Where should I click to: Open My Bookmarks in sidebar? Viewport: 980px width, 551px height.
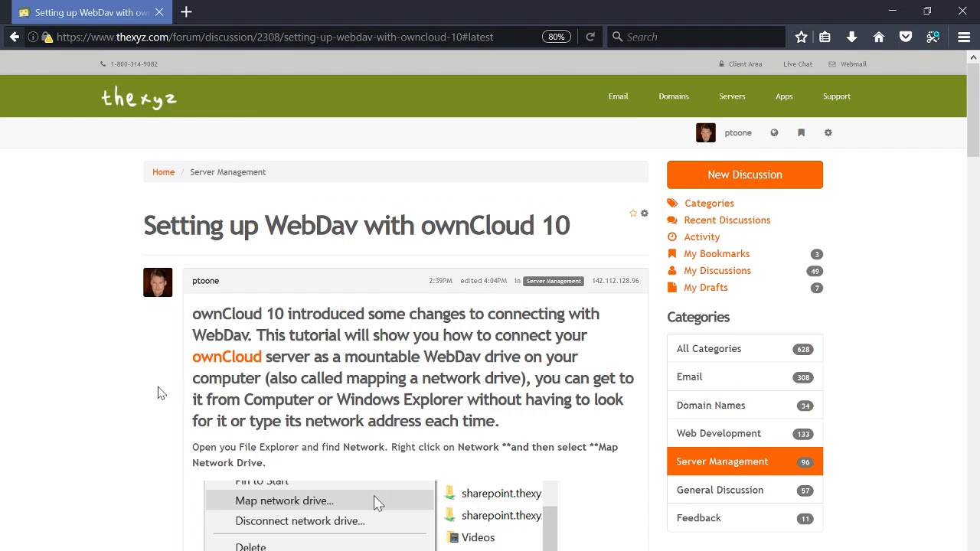click(x=717, y=254)
